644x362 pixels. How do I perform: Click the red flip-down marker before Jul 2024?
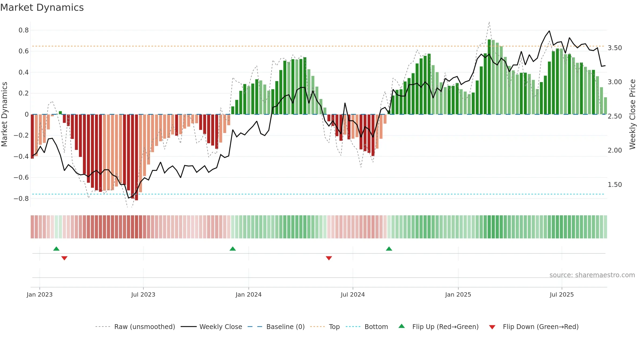click(x=329, y=258)
